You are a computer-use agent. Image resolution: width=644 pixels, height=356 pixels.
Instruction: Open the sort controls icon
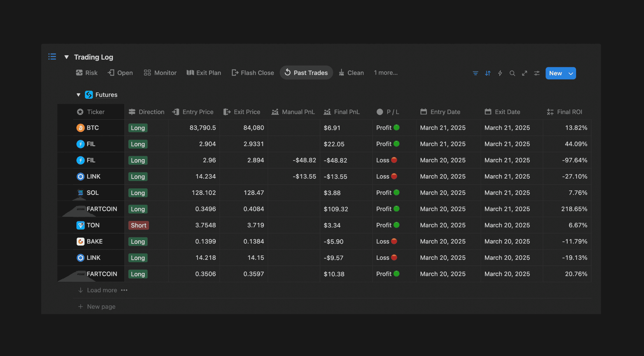488,73
